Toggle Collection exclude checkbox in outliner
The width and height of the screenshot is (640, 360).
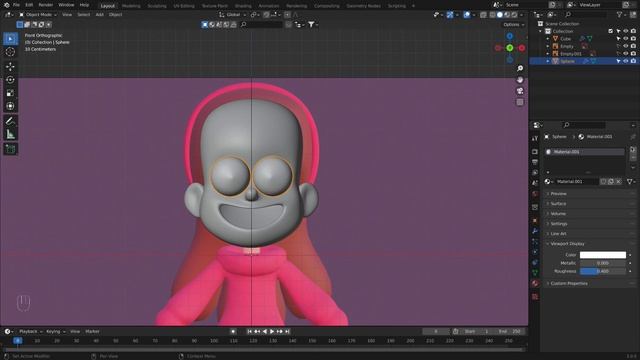[611, 31]
